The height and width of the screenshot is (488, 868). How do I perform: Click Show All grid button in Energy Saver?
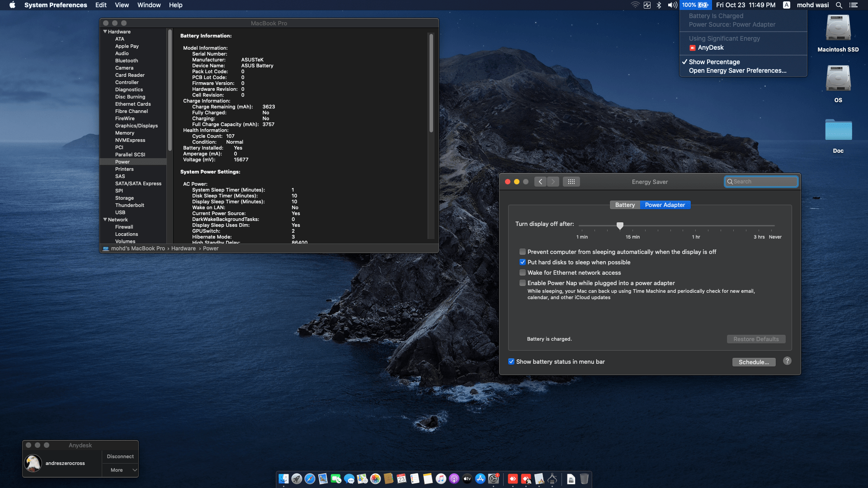[571, 182]
